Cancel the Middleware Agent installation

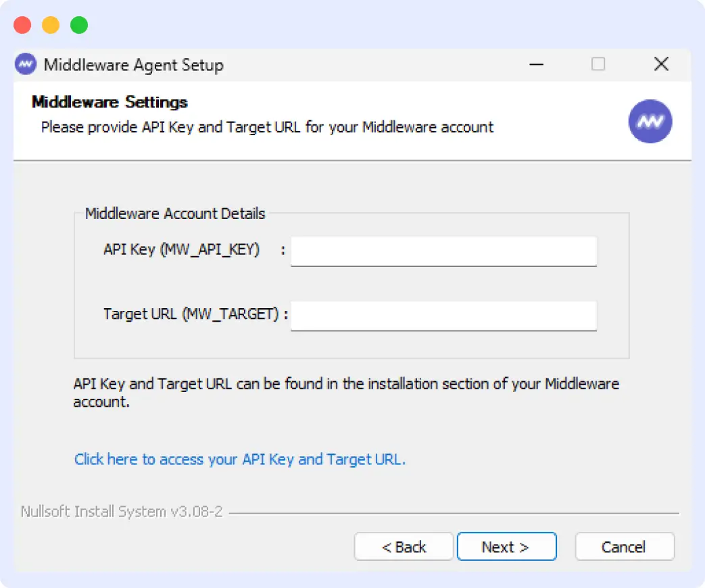pyautogui.click(x=624, y=546)
